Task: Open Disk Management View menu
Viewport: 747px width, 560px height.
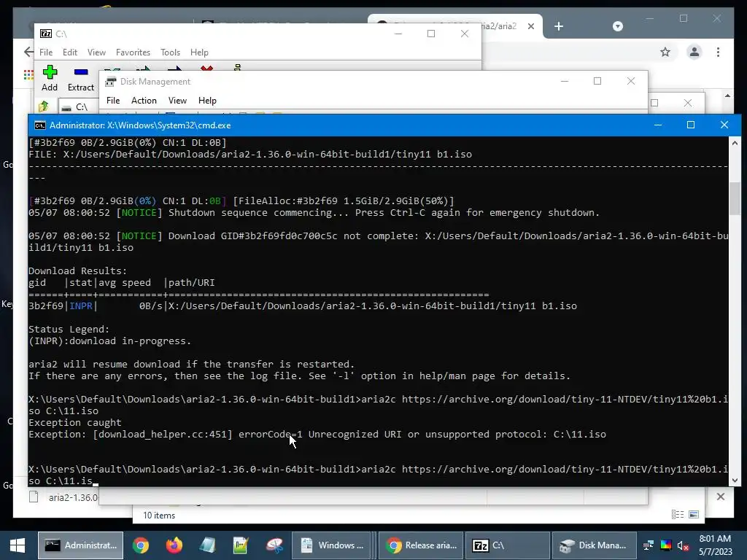Action: click(x=177, y=101)
